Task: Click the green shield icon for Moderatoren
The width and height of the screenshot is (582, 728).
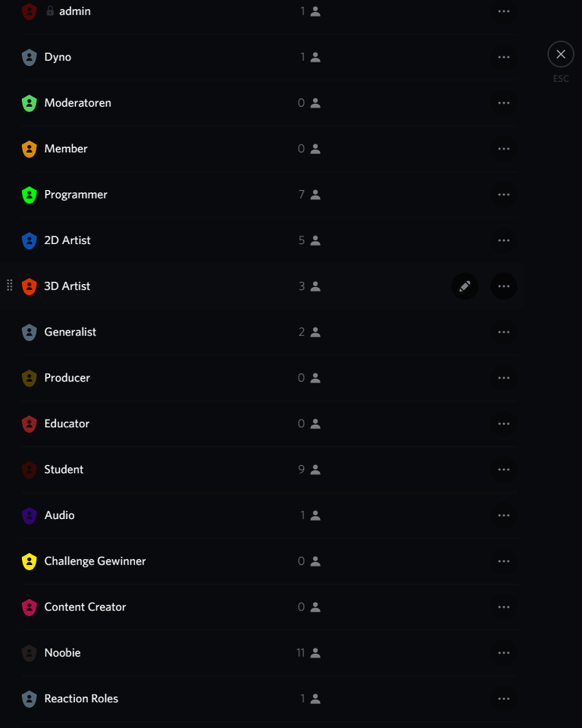Action: [30, 103]
